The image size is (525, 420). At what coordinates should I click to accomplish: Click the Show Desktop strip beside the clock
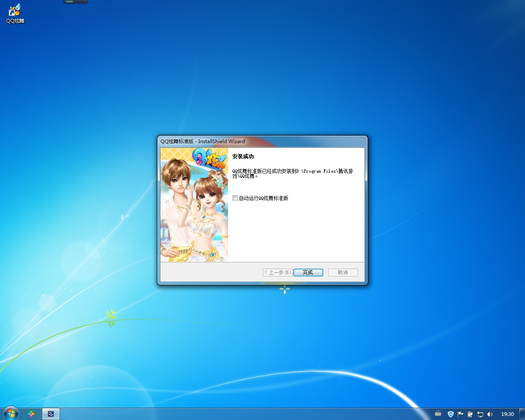(x=522, y=414)
